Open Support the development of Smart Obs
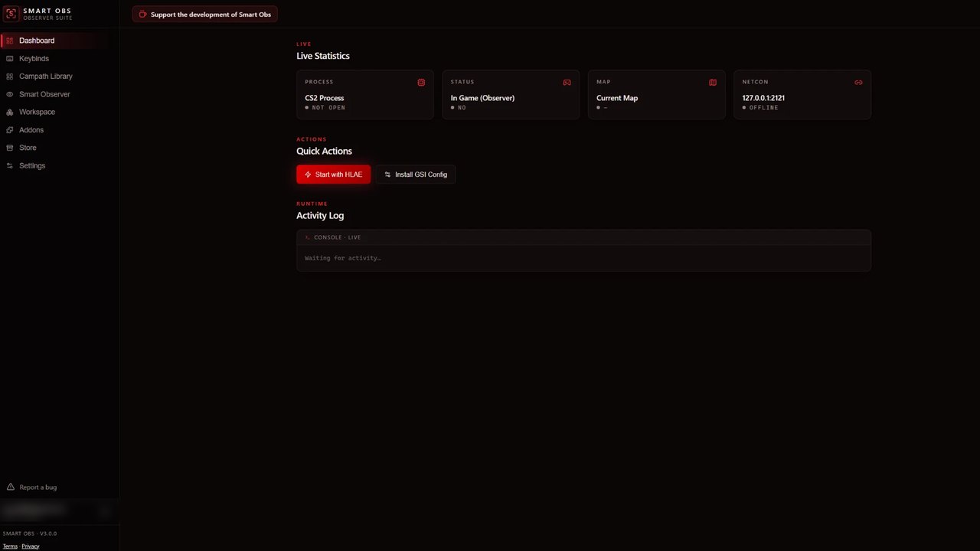The image size is (980, 551). (x=204, y=14)
